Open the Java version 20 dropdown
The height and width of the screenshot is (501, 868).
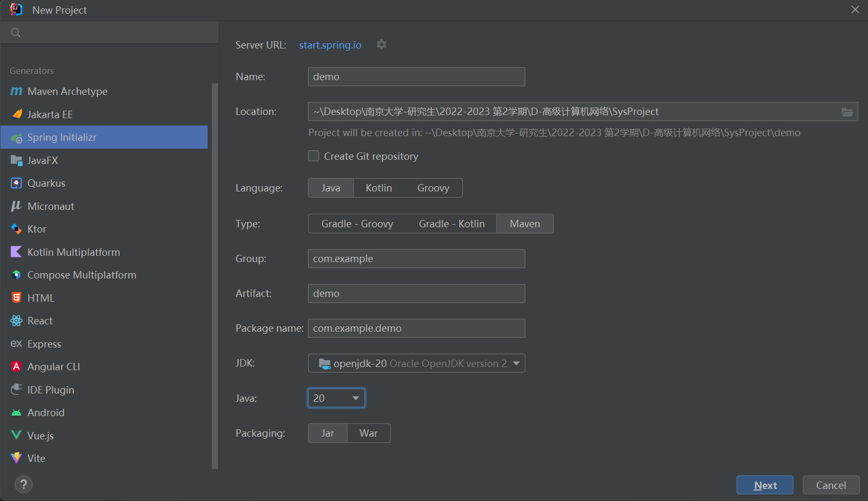click(336, 398)
